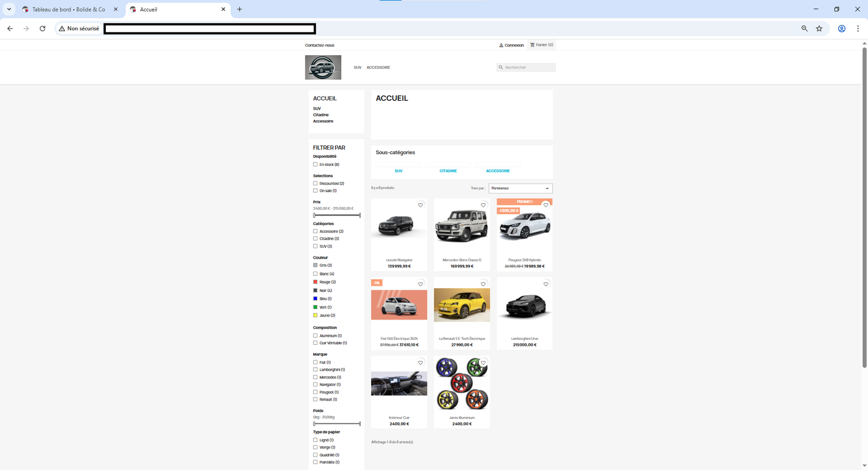868x470 pixels.
Task: Go back with browser back arrow
Action: click(10, 28)
